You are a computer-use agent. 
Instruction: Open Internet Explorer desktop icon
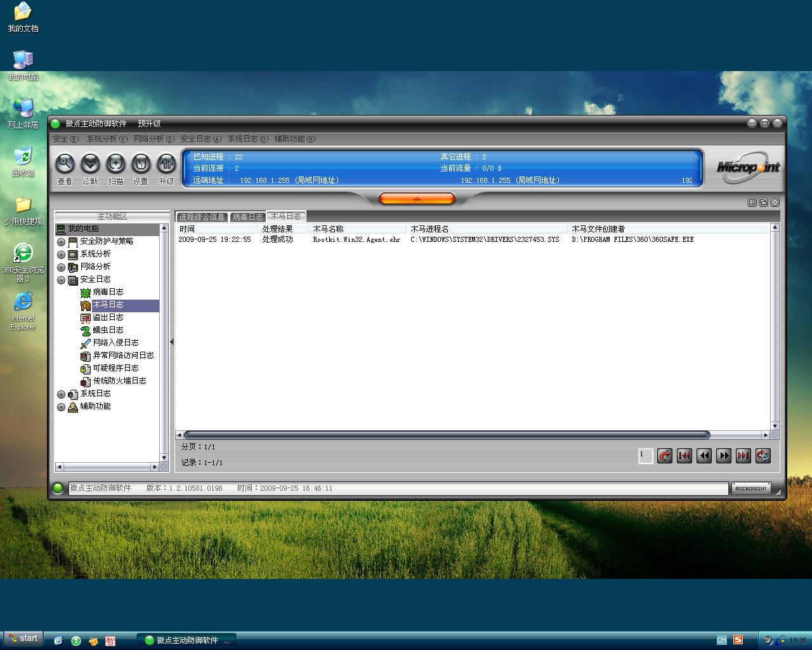[23, 311]
